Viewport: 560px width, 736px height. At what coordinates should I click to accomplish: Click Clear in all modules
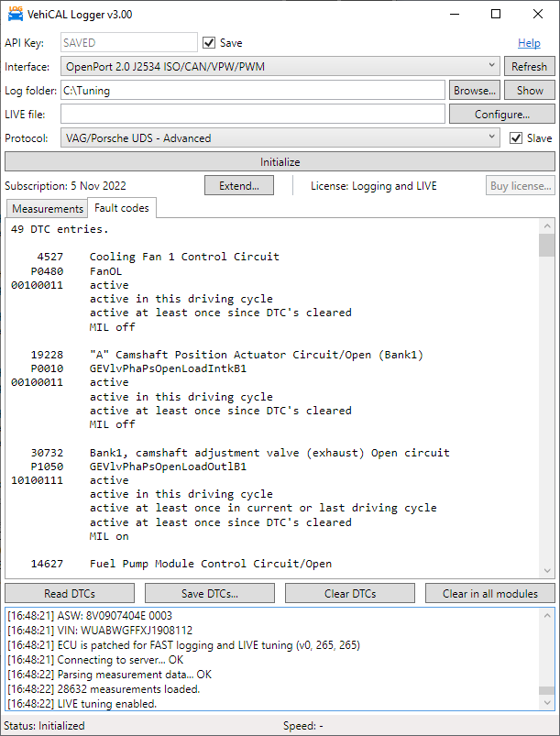(x=489, y=593)
